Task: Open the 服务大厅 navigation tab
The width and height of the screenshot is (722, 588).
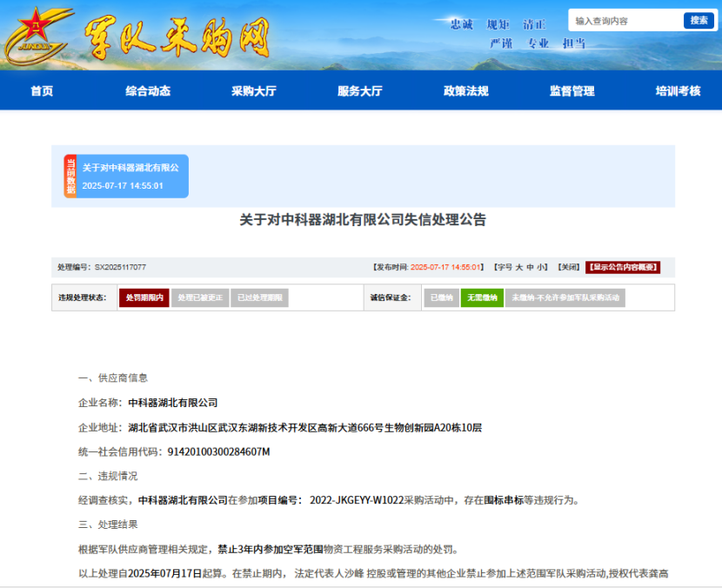Action: point(359,90)
